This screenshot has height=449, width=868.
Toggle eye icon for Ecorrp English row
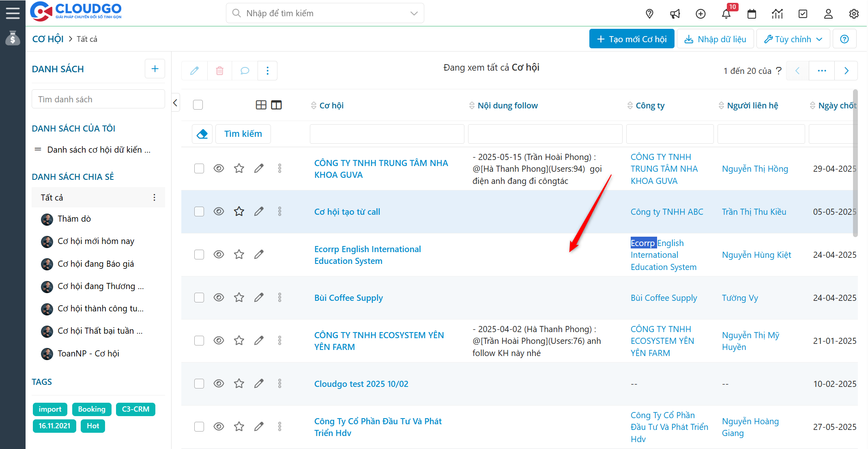[x=219, y=255]
